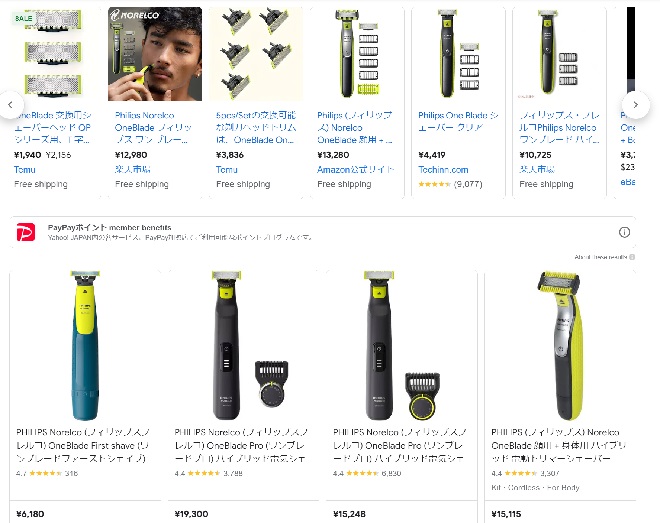This screenshot has width=660, height=523.
Task: Open the OneBlade First Shave product title
Action: tap(83, 445)
